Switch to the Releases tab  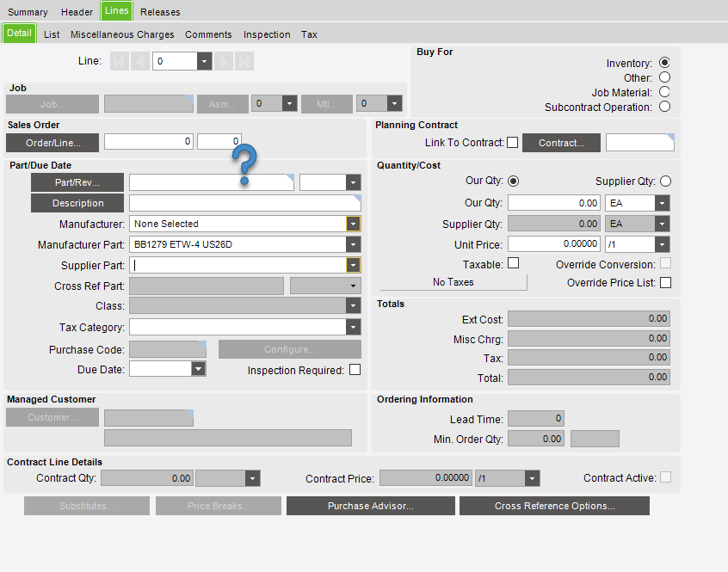point(160,12)
